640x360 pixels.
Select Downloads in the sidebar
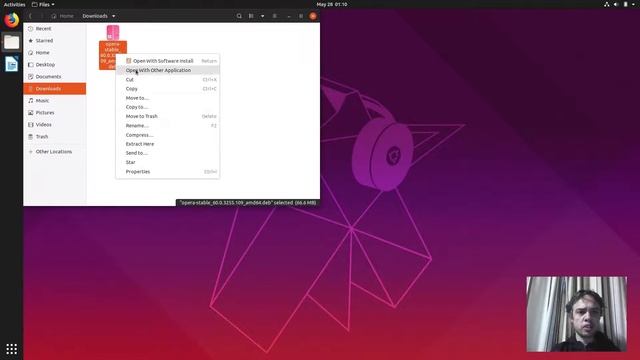(55, 89)
